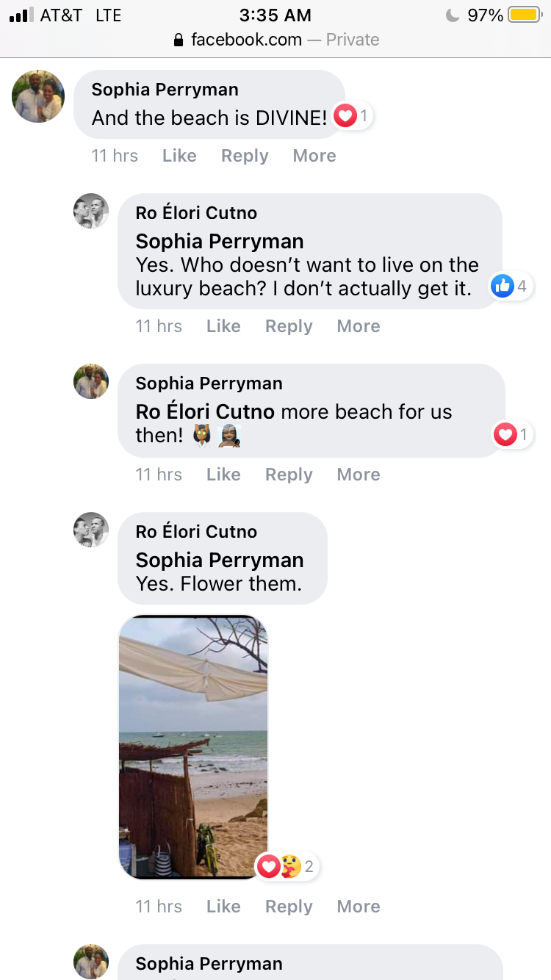Reply to 'more beach for us then' comment

[289, 475]
